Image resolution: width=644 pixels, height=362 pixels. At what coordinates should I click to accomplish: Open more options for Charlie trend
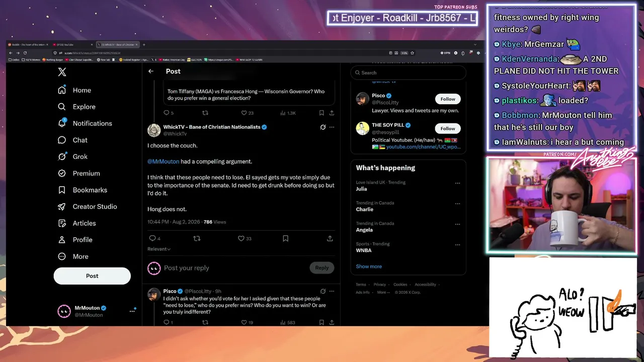tap(457, 204)
